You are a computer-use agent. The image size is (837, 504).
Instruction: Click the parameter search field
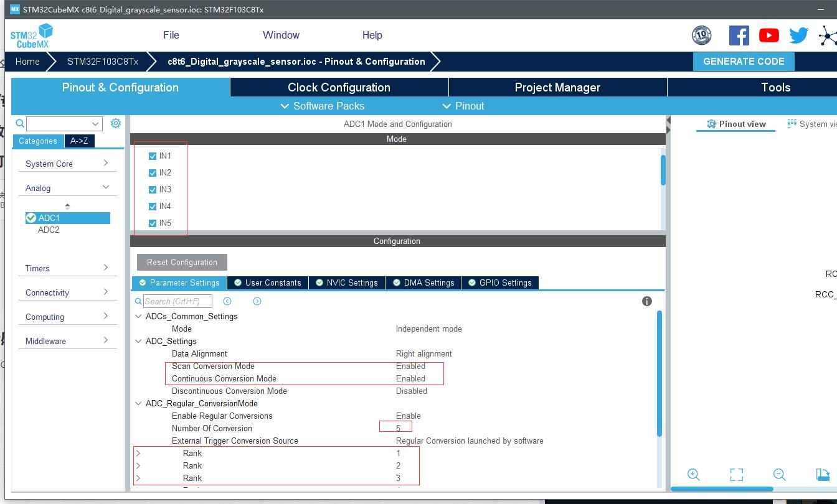[x=178, y=301]
